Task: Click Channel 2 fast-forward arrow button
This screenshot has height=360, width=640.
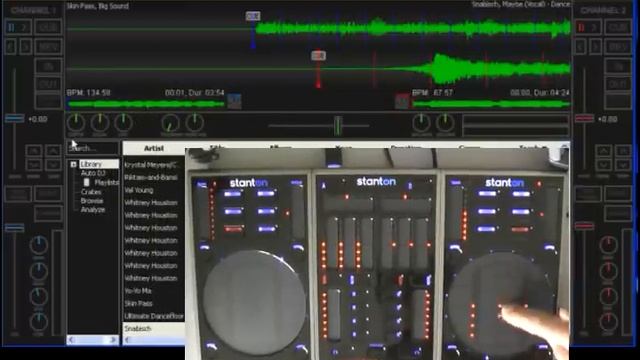Action: (596, 47)
